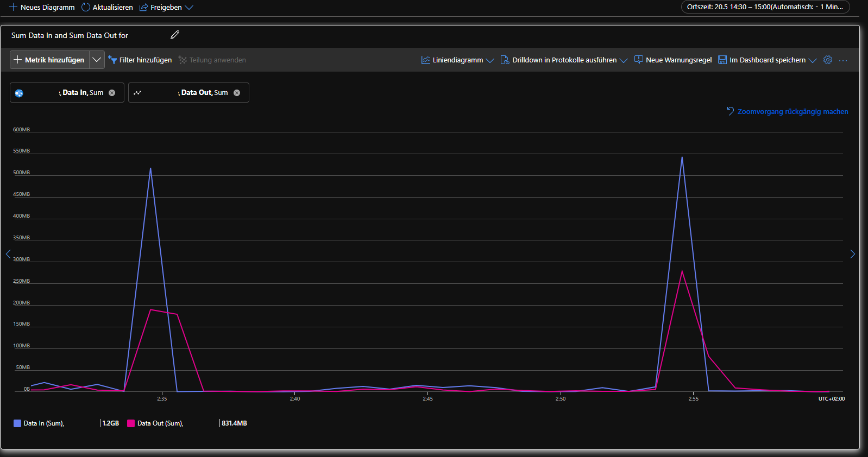868x457 pixels.
Task: Open the more options ellipsis menu
Action: pos(843,60)
